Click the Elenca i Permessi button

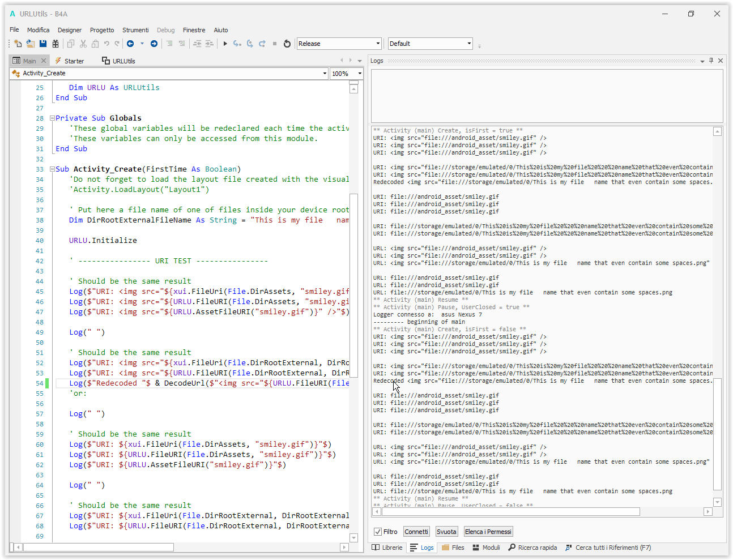coord(488,532)
